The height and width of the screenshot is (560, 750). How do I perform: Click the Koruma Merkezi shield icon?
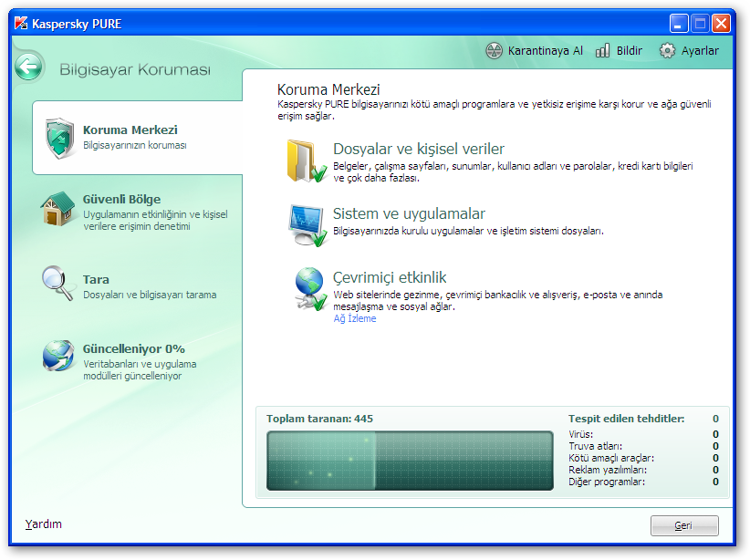coord(59,138)
